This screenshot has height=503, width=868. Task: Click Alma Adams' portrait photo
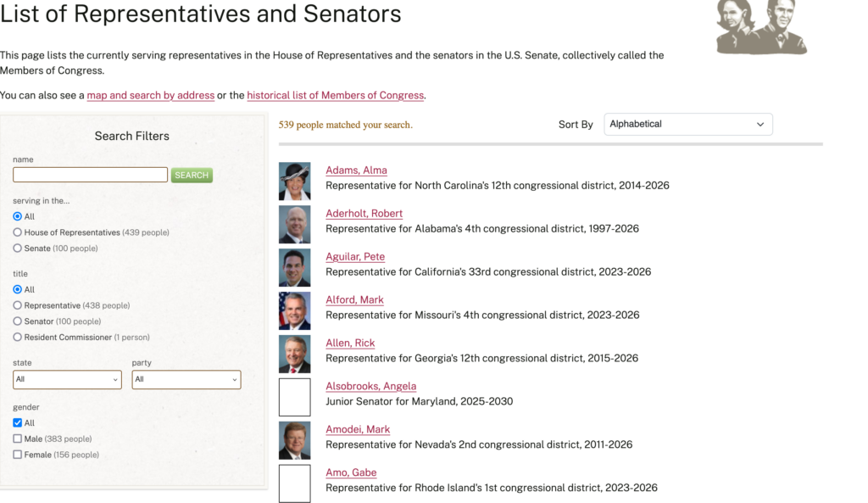coord(294,182)
